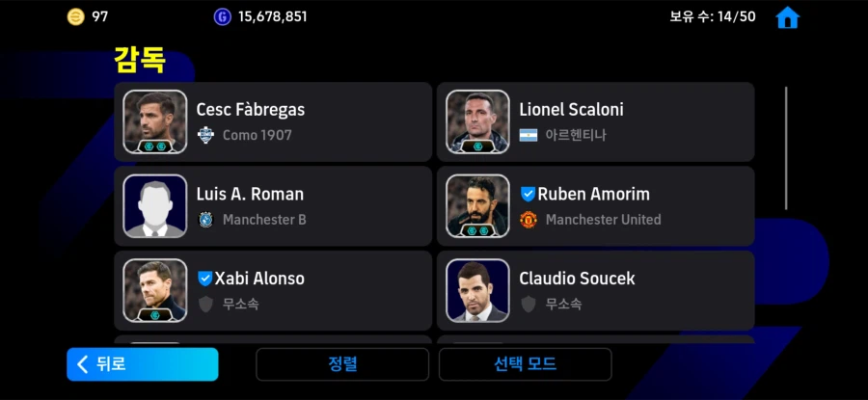
Task: Click the blue shield beside Xabi Alonso
Action: pyautogui.click(x=204, y=279)
